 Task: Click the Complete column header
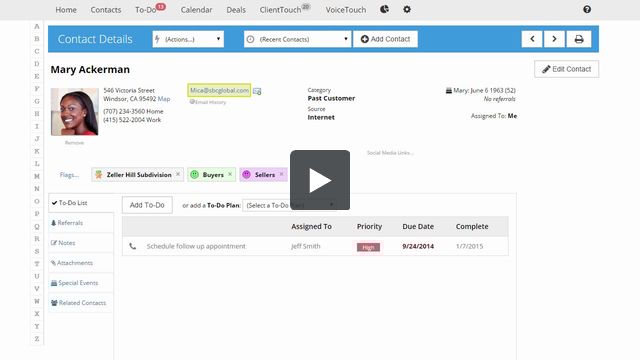(x=472, y=227)
